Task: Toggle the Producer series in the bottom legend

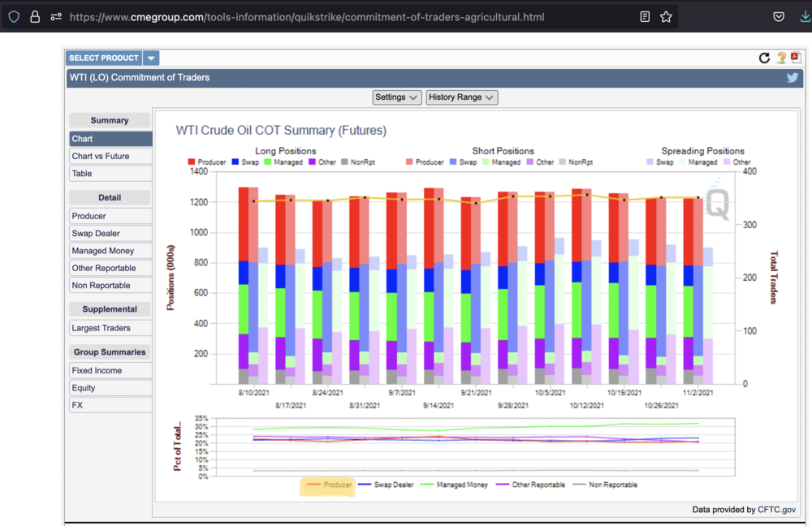Action: tap(328, 485)
